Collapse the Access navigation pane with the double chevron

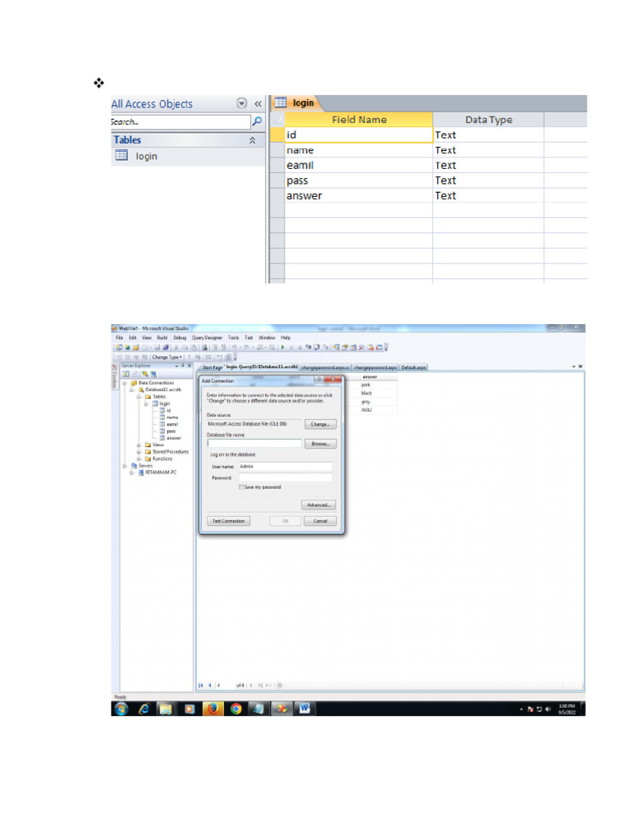coord(258,104)
